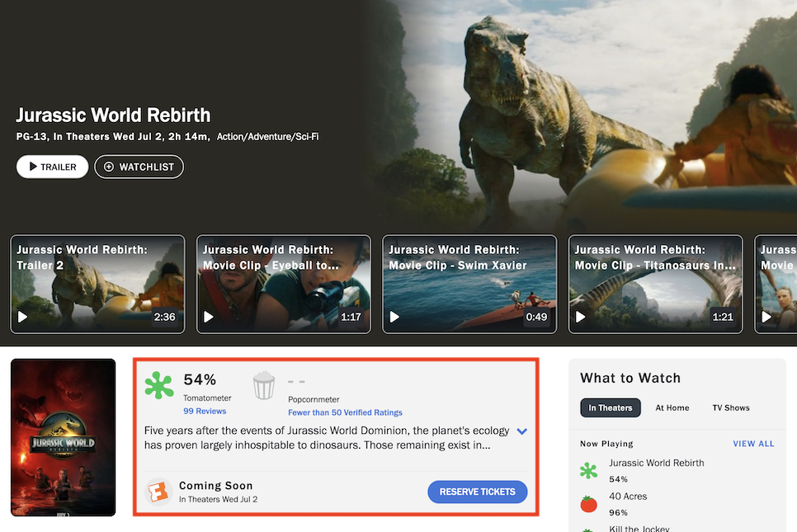This screenshot has width=797, height=532.
Task: Open the 99 Reviews link
Action: (x=205, y=411)
